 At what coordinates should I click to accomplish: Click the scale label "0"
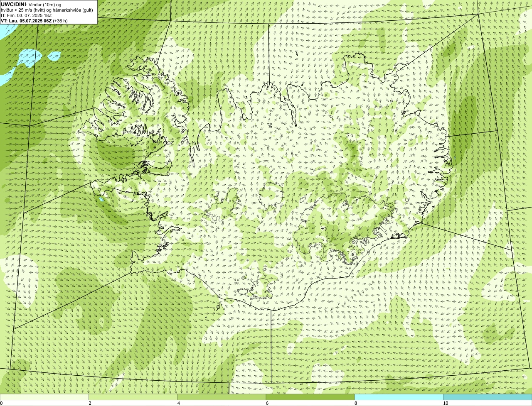pyautogui.click(x=2, y=403)
